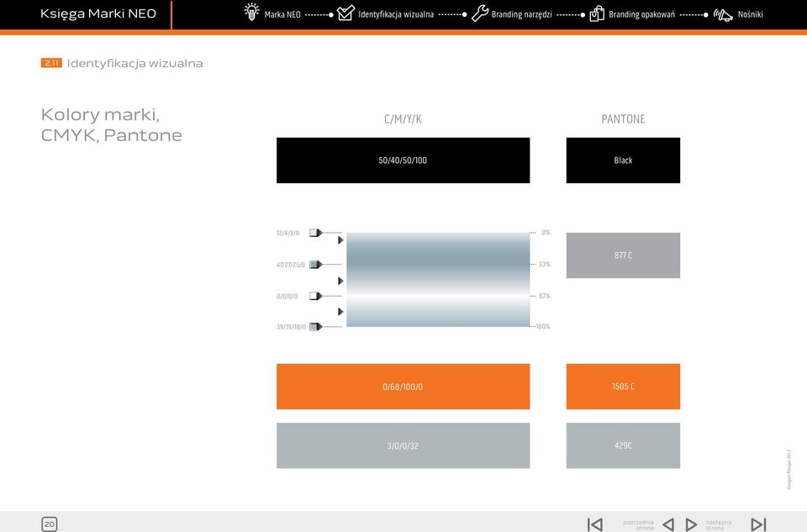Open the Nośniki section
This screenshot has height=532, width=807.
pos(751,14)
